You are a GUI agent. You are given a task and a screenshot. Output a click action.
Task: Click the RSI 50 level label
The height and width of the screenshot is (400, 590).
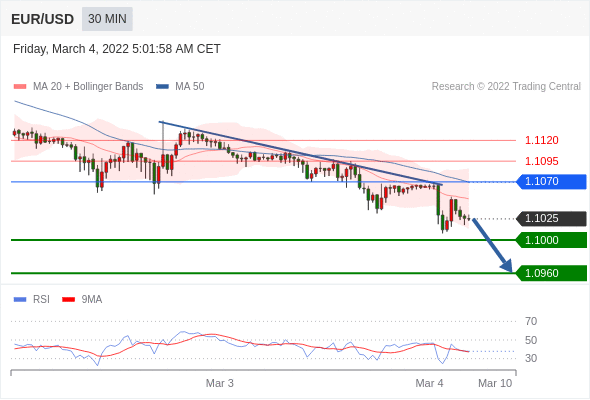pos(531,340)
